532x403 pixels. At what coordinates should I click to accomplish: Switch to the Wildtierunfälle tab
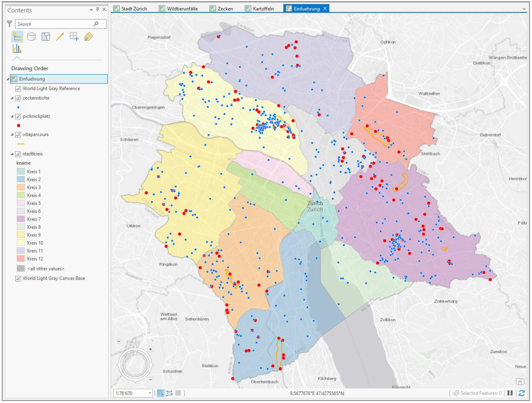tap(182, 9)
